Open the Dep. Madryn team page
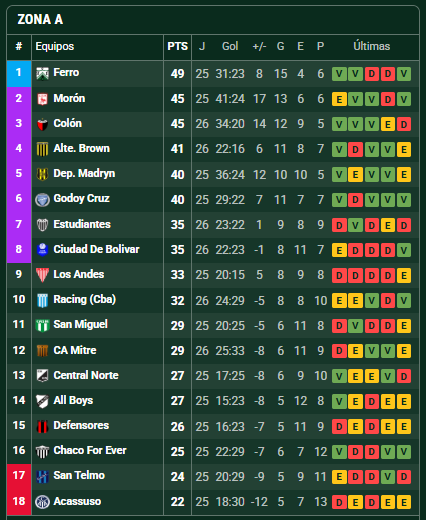The height and width of the screenshot is (520, 426). tap(84, 173)
